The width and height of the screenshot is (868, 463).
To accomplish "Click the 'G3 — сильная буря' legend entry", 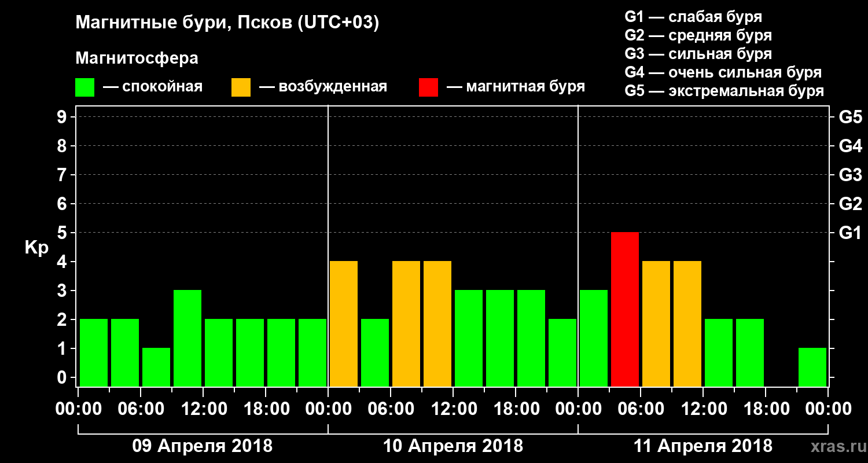I will pyautogui.click(x=698, y=54).
